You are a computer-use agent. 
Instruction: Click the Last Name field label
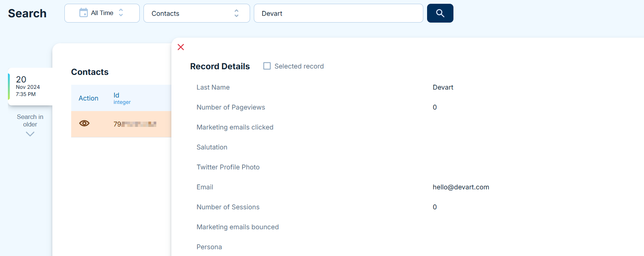pos(213,87)
